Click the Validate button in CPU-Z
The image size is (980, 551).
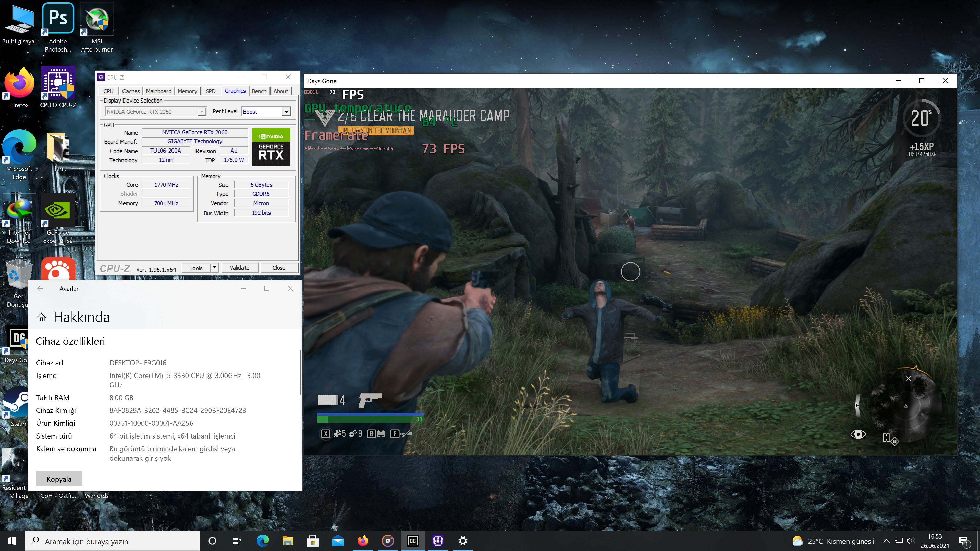click(240, 268)
